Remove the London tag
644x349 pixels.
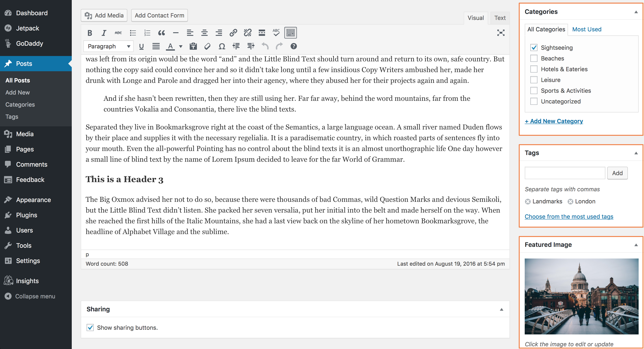[x=570, y=202]
